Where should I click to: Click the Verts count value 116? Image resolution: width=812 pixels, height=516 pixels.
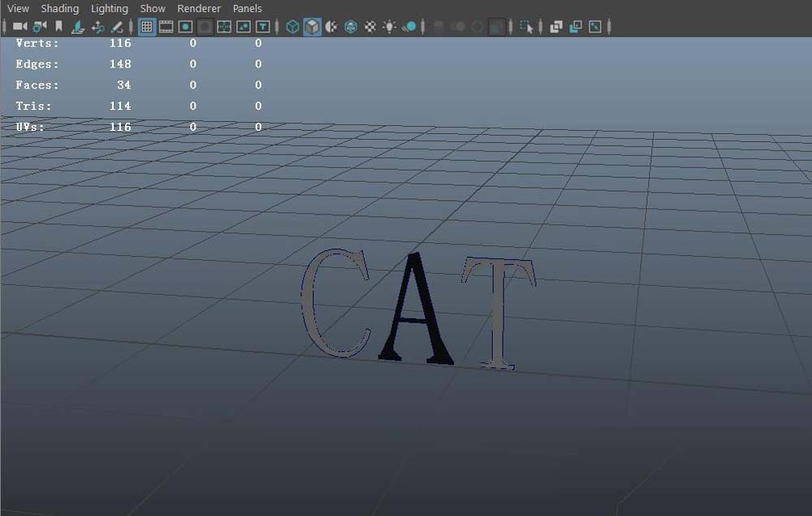pos(120,43)
